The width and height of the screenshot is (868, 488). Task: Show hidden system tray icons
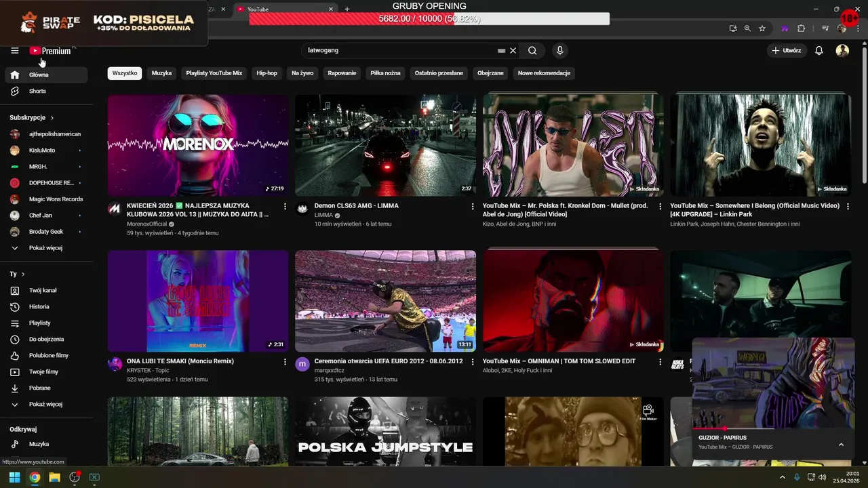pos(783,477)
